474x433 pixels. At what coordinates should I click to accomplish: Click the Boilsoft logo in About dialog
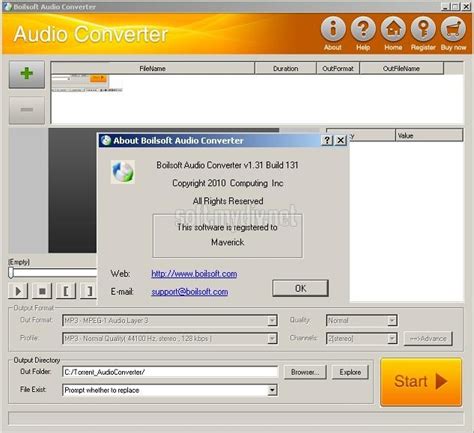tap(123, 172)
